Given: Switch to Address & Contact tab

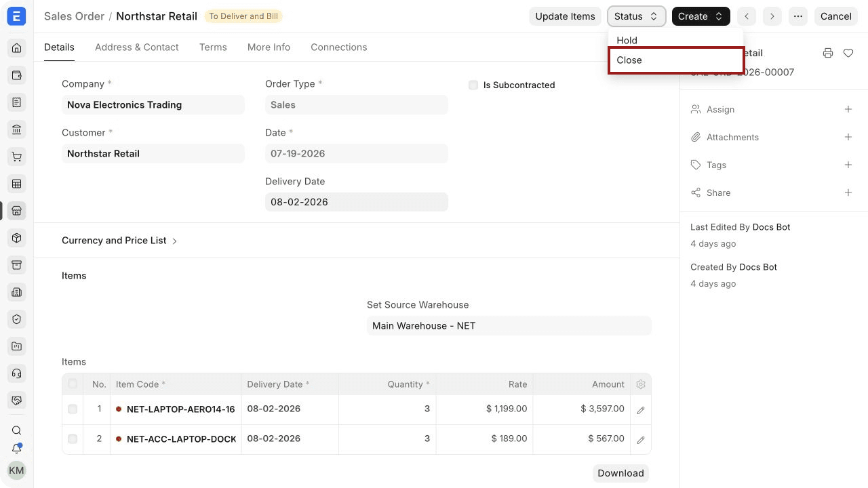Looking at the screenshot, I should click(x=137, y=47).
